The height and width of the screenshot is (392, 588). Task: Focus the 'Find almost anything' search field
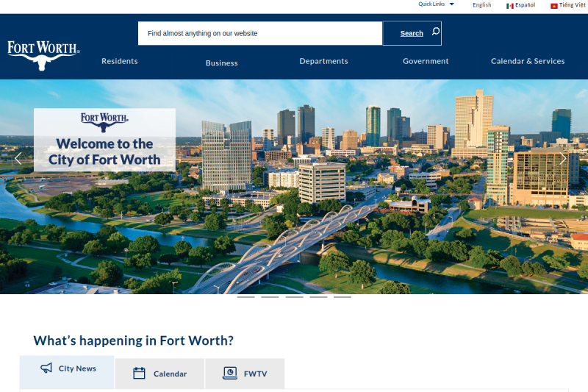260,33
